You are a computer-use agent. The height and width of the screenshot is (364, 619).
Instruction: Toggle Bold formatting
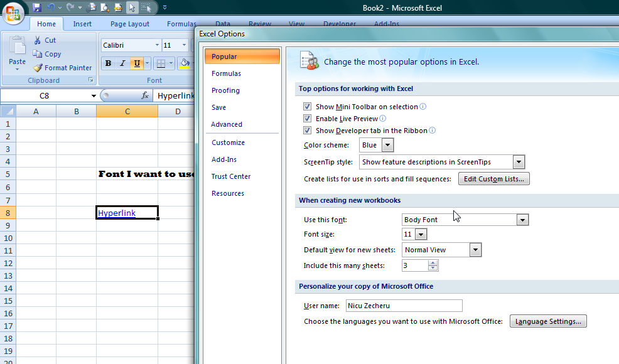tap(108, 63)
